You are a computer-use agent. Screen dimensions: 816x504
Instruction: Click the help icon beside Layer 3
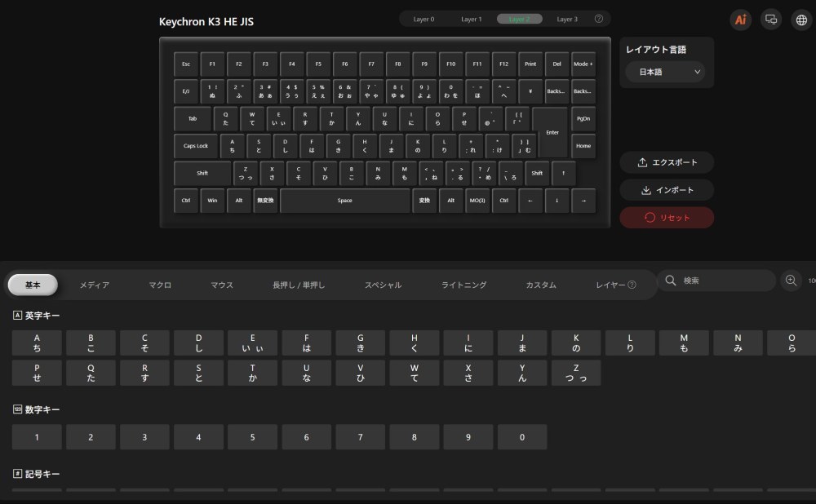click(x=599, y=19)
